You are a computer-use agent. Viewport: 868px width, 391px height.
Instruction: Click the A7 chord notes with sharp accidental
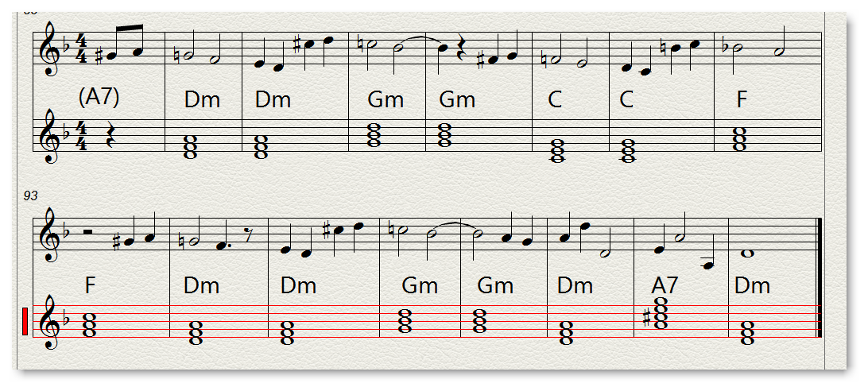tap(657, 313)
